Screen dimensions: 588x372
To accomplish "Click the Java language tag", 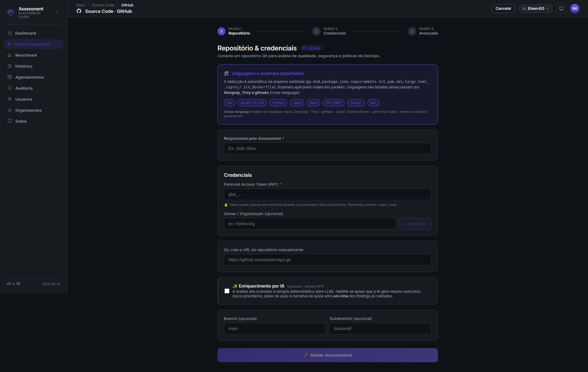I will click(x=297, y=103).
